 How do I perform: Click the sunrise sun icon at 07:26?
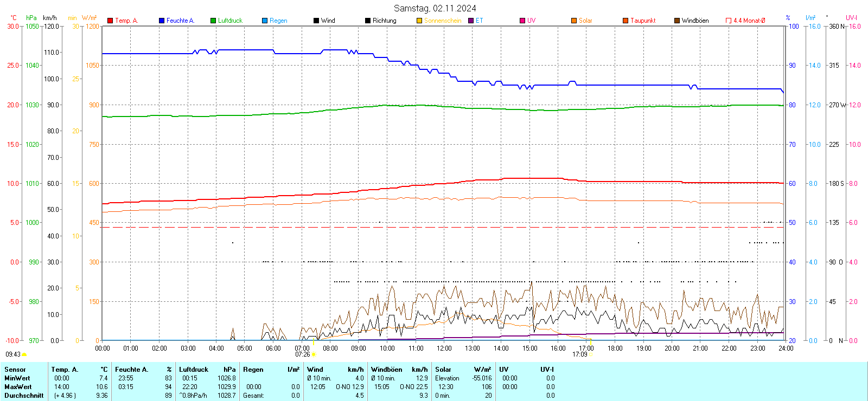tap(314, 354)
